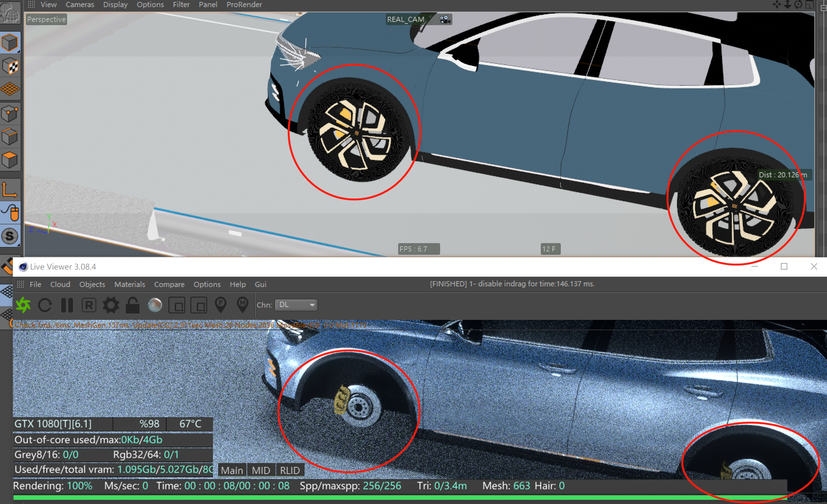Screen dimensions: 827x504
Task: Toggle the second render region square button
Action: 199,305
